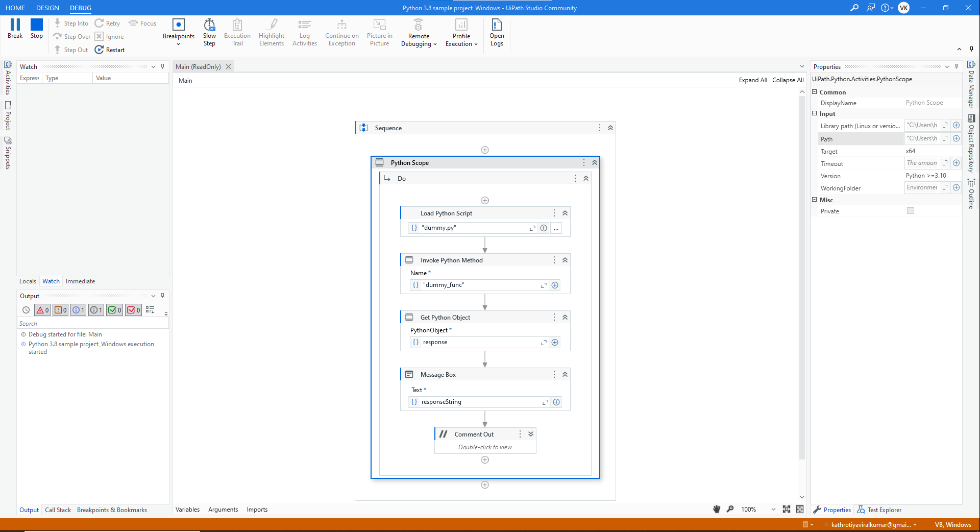Open the Outline side panel
This screenshot has height=532, width=980.
pyautogui.click(x=971, y=194)
